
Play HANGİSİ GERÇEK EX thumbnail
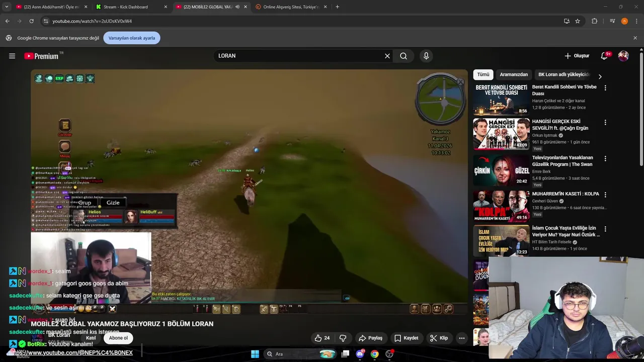(501, 134)
